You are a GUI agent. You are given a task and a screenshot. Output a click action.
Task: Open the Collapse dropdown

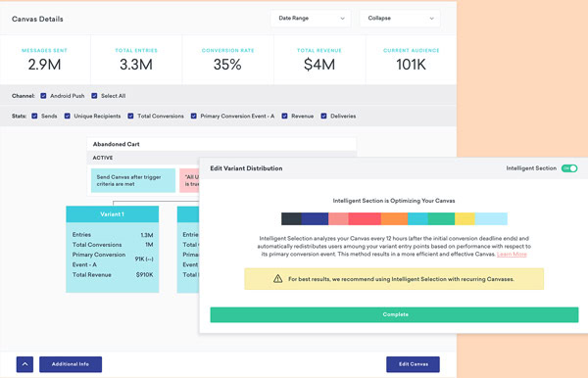click(x=400, y=19)
